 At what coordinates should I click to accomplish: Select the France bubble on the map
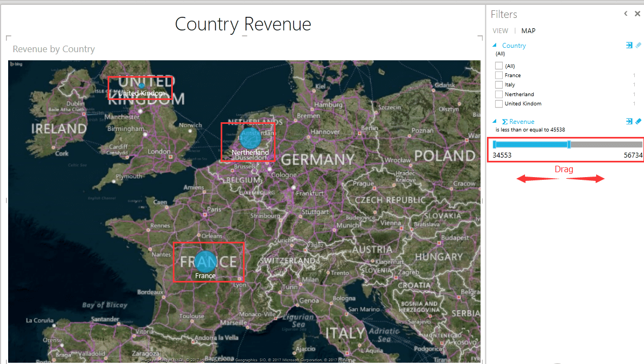(207, 262)
